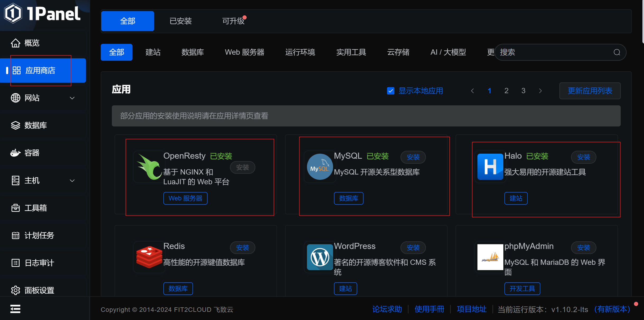Screen dimensions: 644x320
Task: Click the Halo app icon
Action: pyautogui.click(x=490, y=167)
